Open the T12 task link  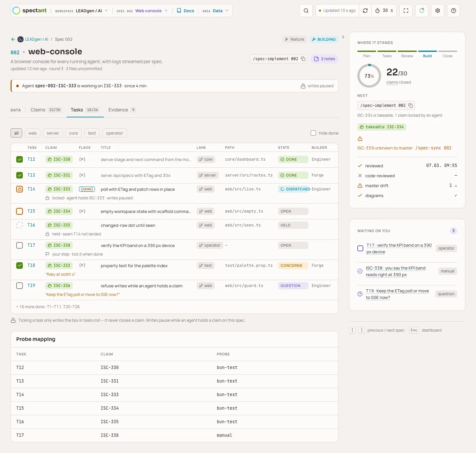31,159
